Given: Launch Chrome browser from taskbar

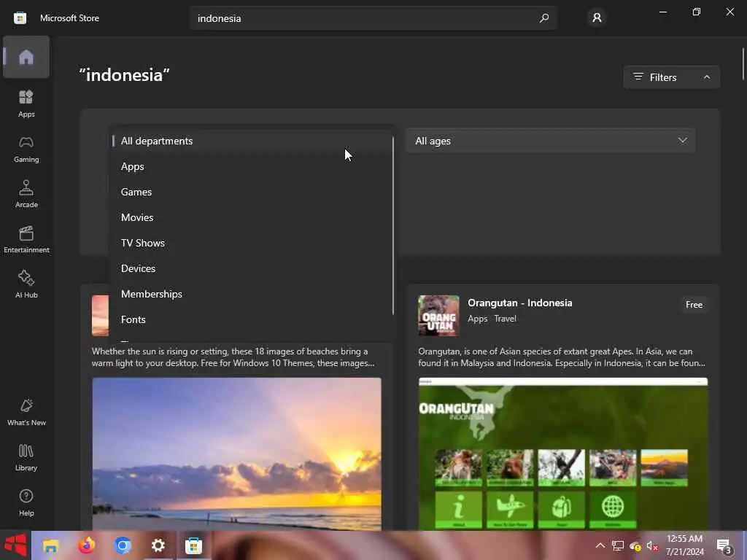Looking at the screenshot, I should point(123,545).
